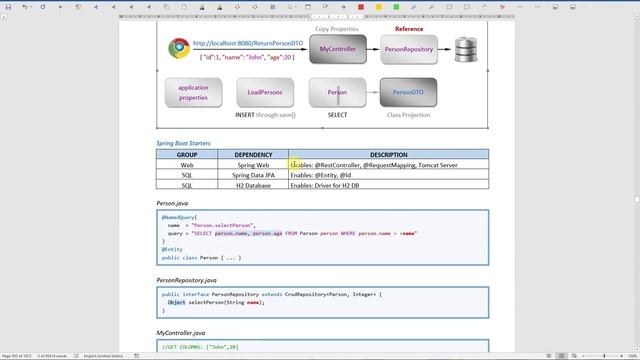
Task: Click the zoom percentage in status bar
Action: 632,356
